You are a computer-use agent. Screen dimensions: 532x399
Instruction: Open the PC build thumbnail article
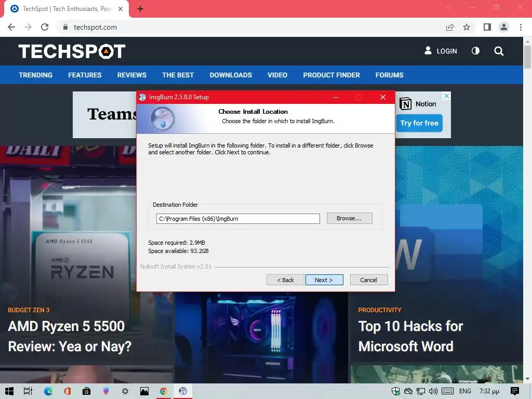pyautogui.click(x=261, y=338)
